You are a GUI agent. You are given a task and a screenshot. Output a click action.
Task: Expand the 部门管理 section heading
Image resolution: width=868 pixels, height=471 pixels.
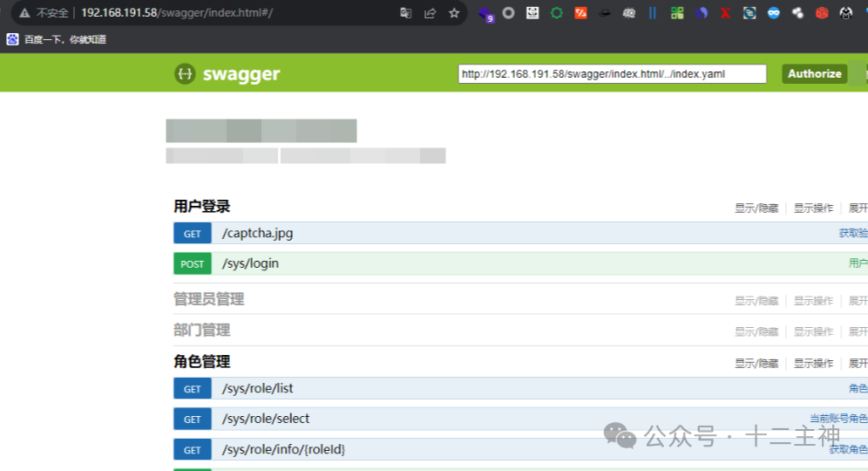point(201,331)
